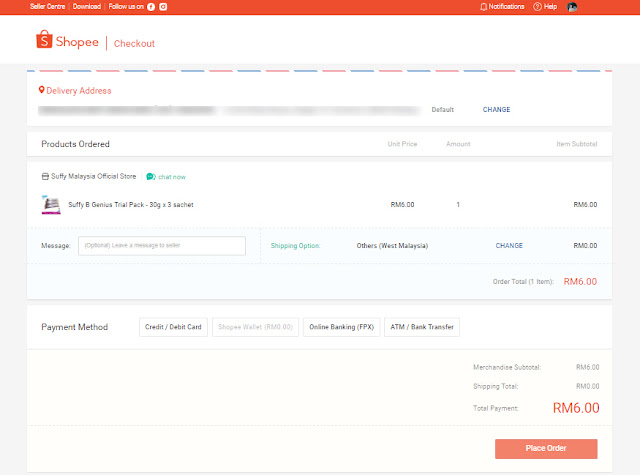Click the Delivery Address heading
640x475 pixels.
[79, 91]
